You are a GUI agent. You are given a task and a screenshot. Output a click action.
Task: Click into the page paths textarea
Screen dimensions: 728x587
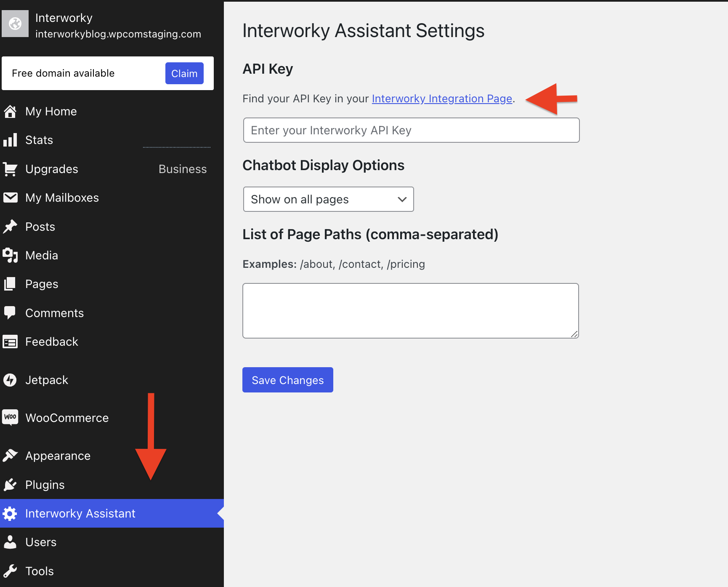[410, 311]
